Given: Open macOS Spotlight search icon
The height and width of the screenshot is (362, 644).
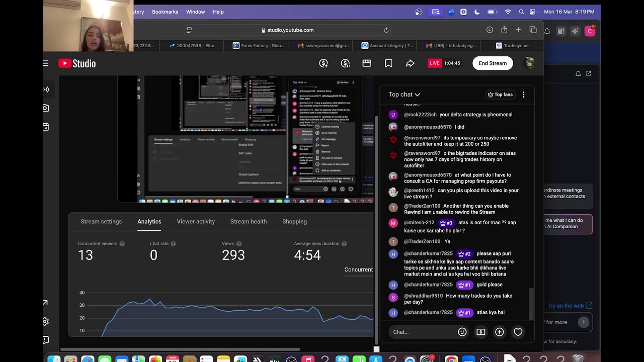Looking at the screenshot, I should [521, 12].
